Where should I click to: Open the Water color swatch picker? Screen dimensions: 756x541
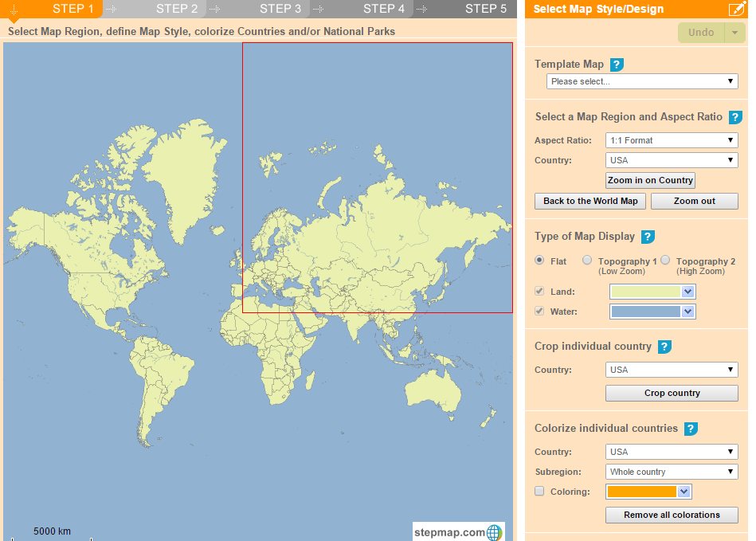pyautogui.click(x=685, y=312)
